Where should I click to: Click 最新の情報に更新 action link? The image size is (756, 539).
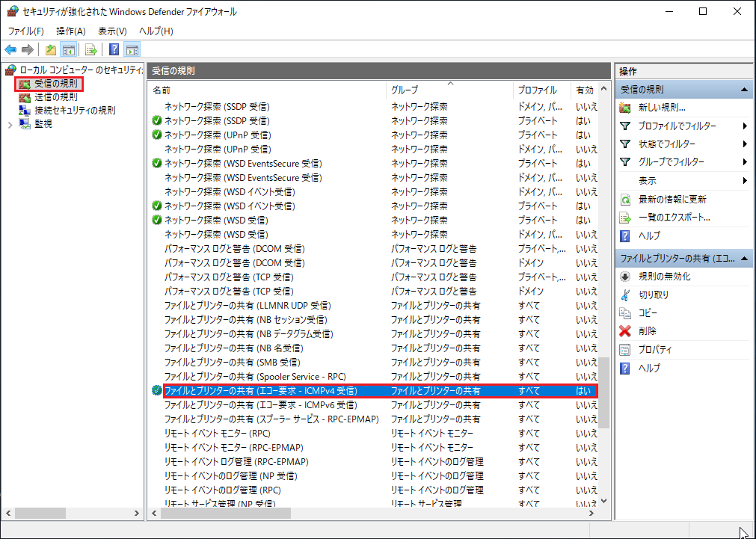672,199
